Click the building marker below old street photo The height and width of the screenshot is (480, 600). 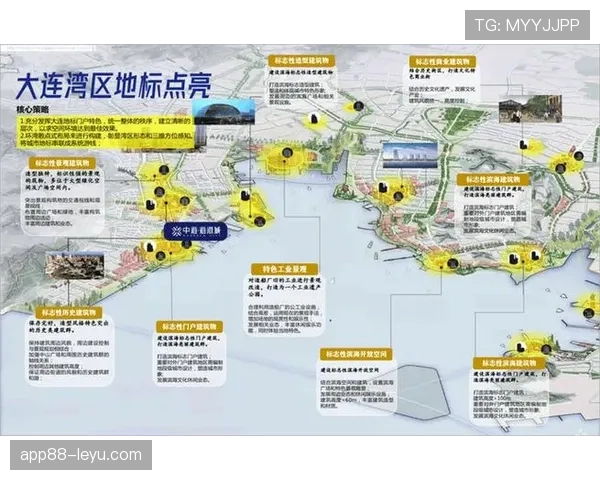pos(523,145)
